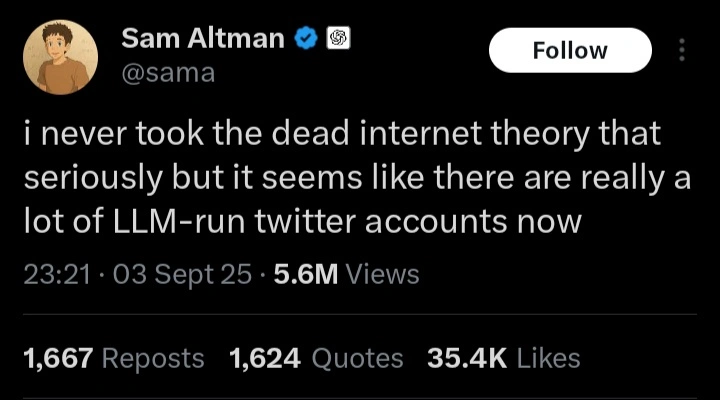Open Sam Altman's profile avatar
Image resolution: width=720 pixels, height=400 pixels.
coord(60,57)
